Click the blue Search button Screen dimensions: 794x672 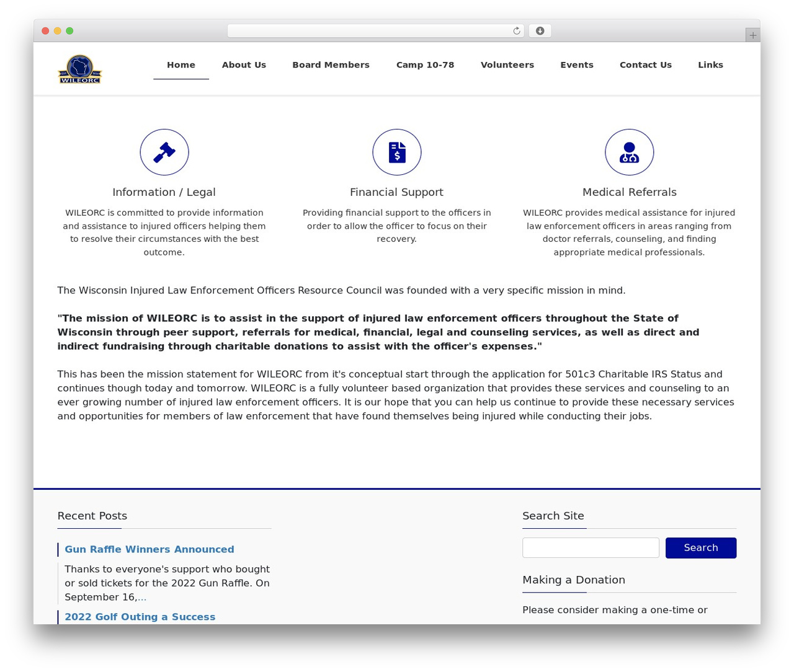(x=701, y=548)
